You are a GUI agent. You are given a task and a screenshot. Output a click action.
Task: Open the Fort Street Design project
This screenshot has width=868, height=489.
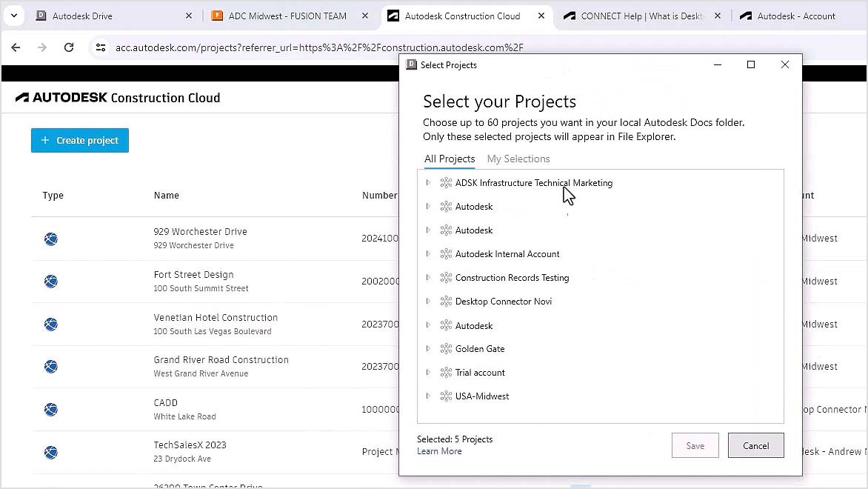pos(194,275)
